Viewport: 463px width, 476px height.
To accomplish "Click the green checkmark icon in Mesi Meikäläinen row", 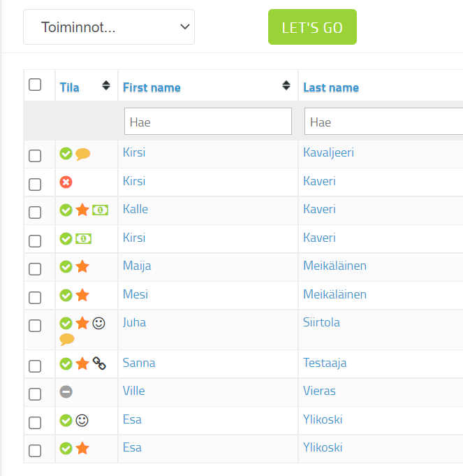I will click(66, 295).
